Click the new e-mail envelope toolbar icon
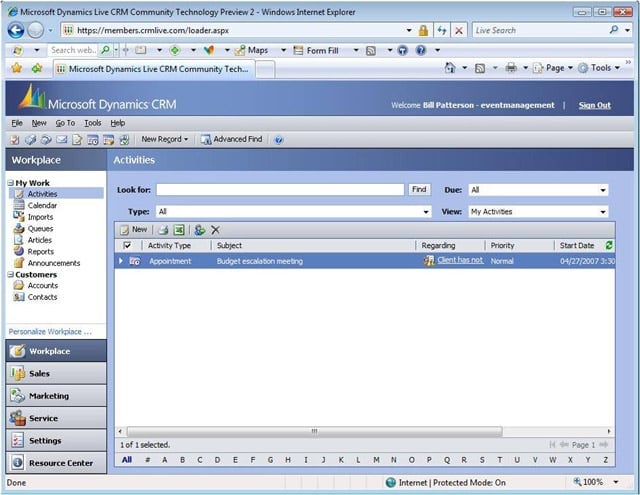 tap(62, 140)
